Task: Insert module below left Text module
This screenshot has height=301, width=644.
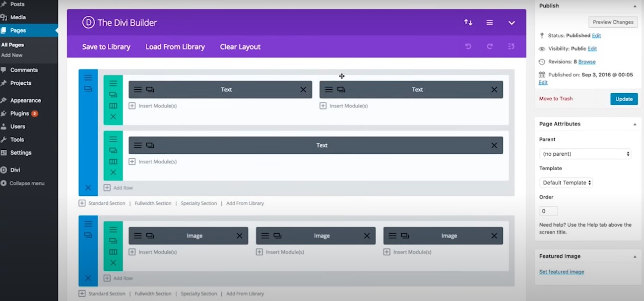Action: tap(153, 106)
